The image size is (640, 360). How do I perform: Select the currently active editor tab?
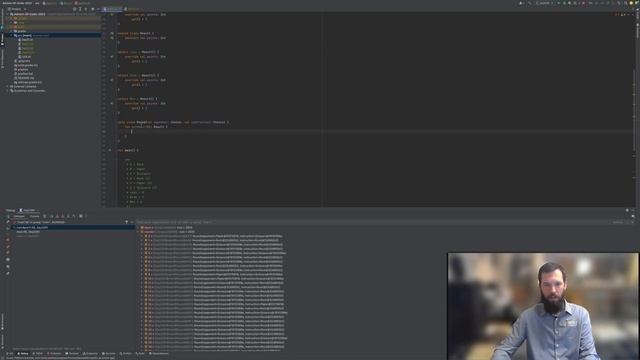coord(112,9)
